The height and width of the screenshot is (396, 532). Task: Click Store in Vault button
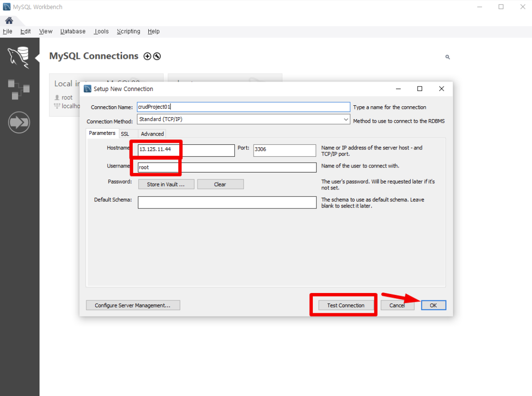(x=166, y=184)
